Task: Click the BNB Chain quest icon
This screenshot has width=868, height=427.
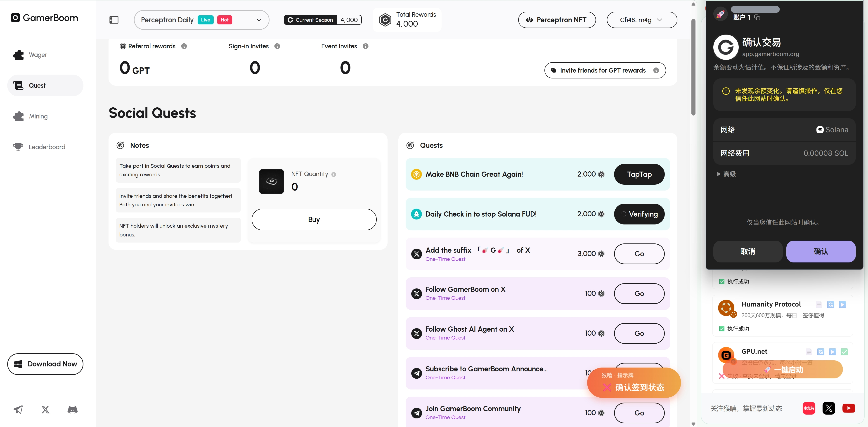Action: pos(416,174)
